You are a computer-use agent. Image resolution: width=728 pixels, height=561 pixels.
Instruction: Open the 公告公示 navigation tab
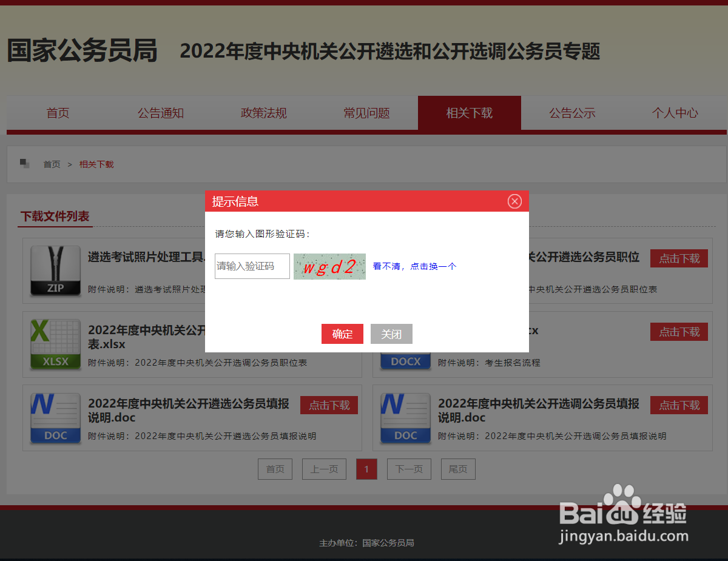pyautogui.click(x=572, y=113)
